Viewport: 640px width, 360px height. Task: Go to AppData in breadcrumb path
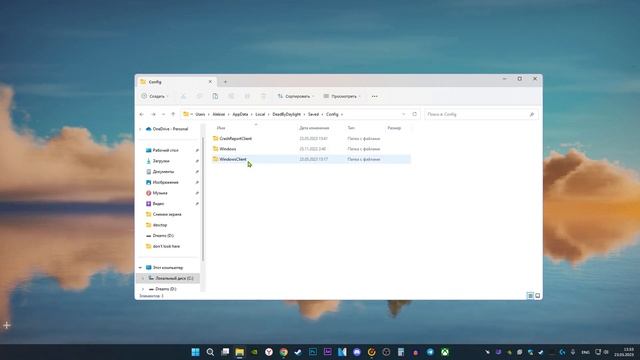click(x=240, y=114)
